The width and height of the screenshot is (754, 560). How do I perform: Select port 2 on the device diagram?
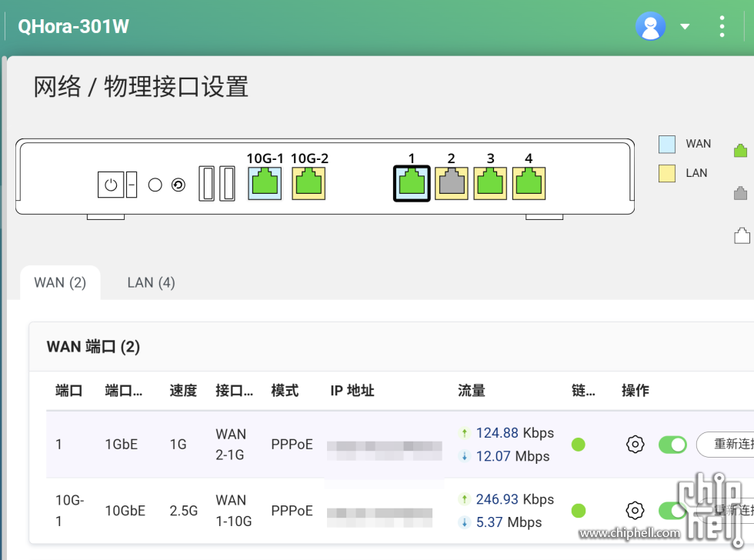451,183
